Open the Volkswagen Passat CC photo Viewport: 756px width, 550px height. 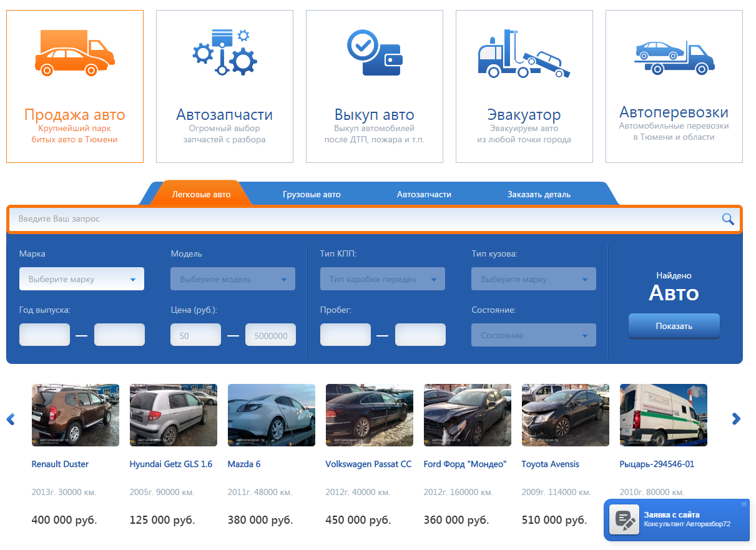[x=370, y=415]
